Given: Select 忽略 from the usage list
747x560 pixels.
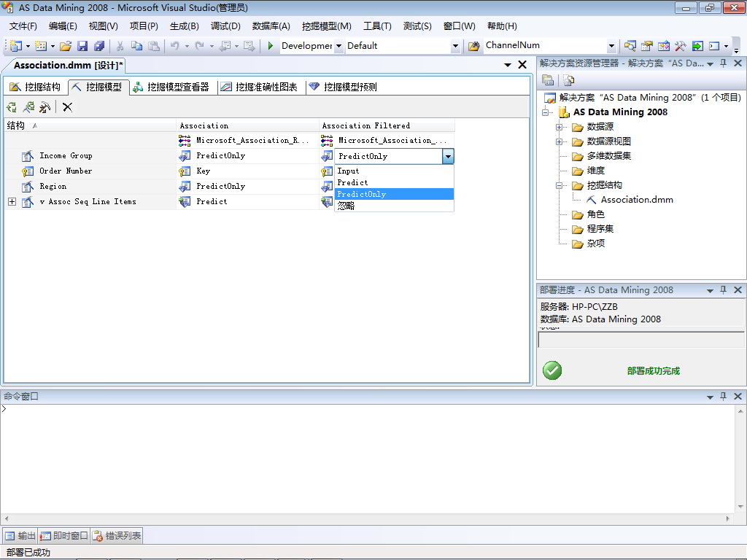Looking at the screenshot, I should [x=394, y=206].
